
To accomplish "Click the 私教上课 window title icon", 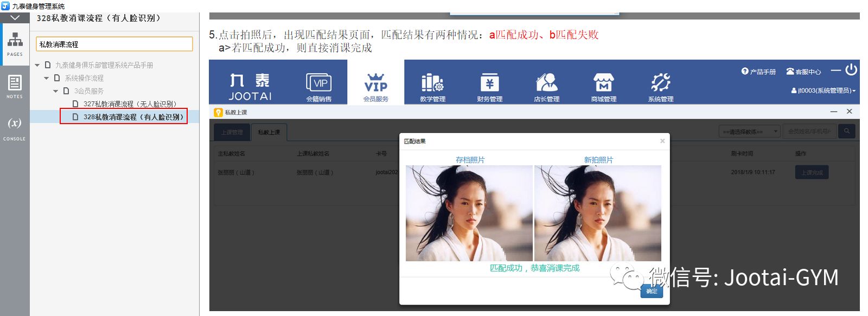I will pos(219,112).
